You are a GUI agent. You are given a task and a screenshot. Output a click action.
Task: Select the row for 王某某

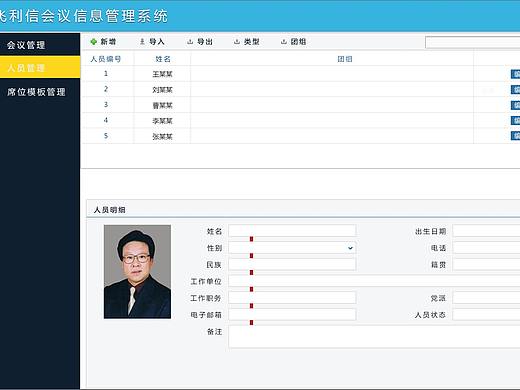301,74
